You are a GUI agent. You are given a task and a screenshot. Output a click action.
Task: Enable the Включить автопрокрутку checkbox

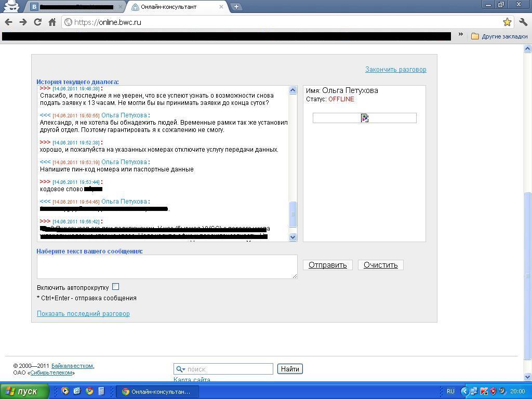coord(115,287)
